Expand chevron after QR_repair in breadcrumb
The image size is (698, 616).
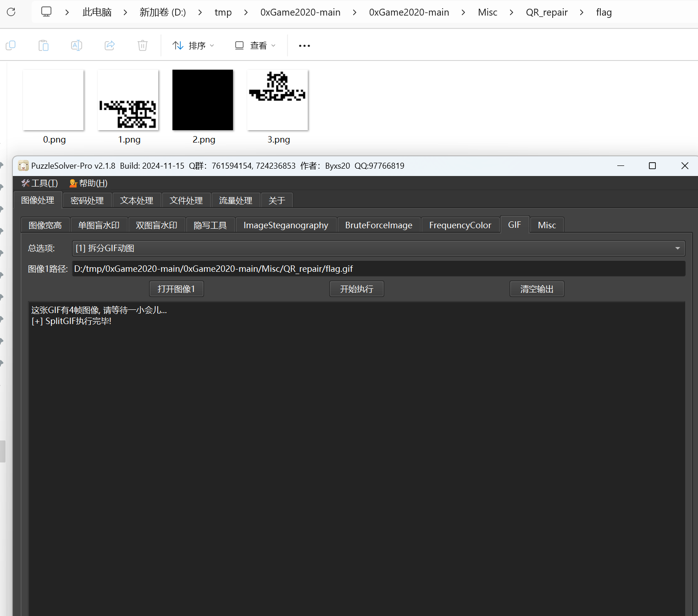pyautogui.click(x=582, y=12)
